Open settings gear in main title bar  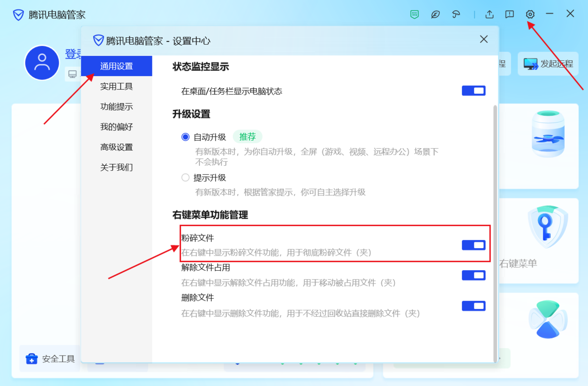(530, 14)
